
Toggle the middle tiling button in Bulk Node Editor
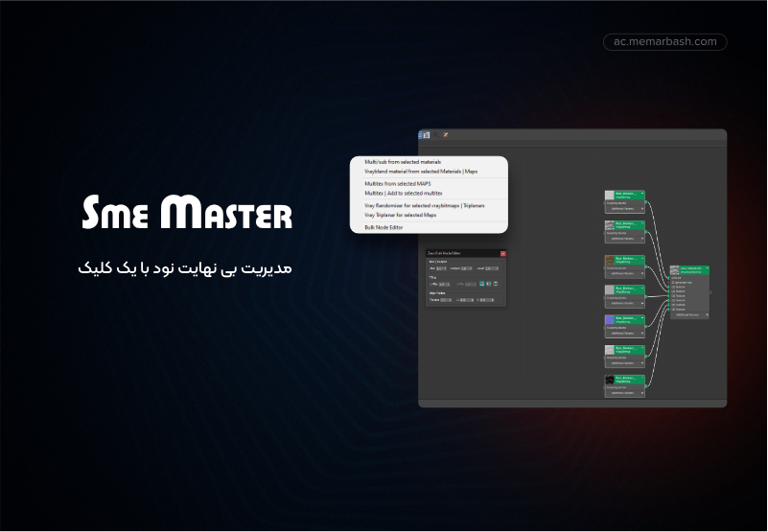tap(489, 284)
